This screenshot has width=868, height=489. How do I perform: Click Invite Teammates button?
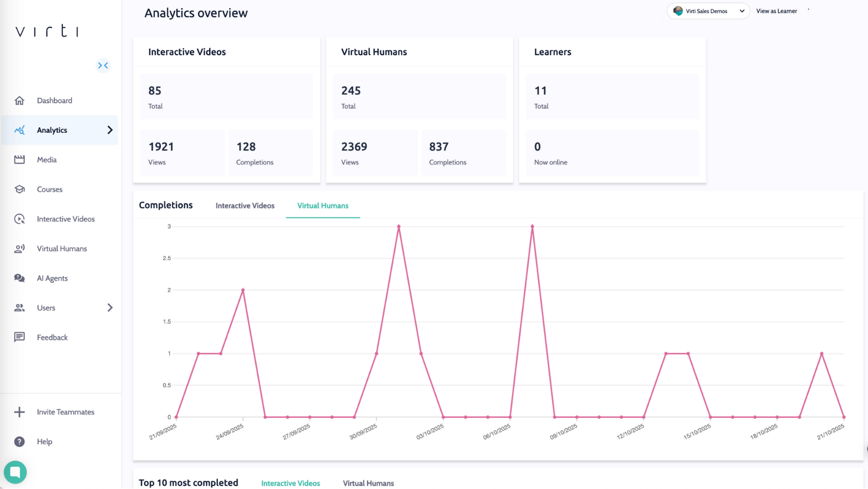tap(66, 412)
